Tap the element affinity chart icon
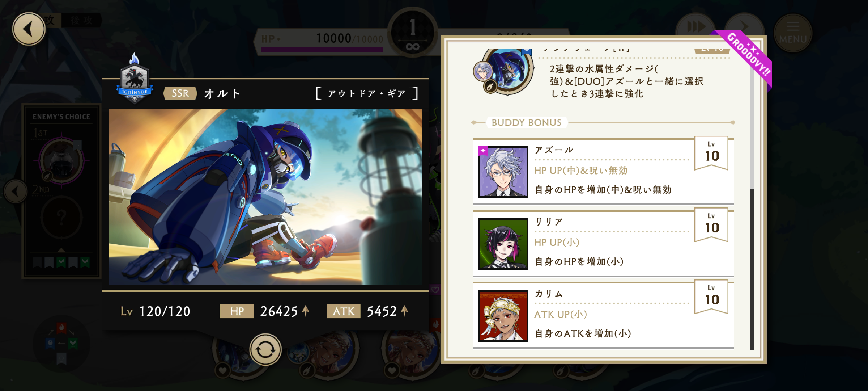The height and width of the screenshot is (391, 868). 61,343
